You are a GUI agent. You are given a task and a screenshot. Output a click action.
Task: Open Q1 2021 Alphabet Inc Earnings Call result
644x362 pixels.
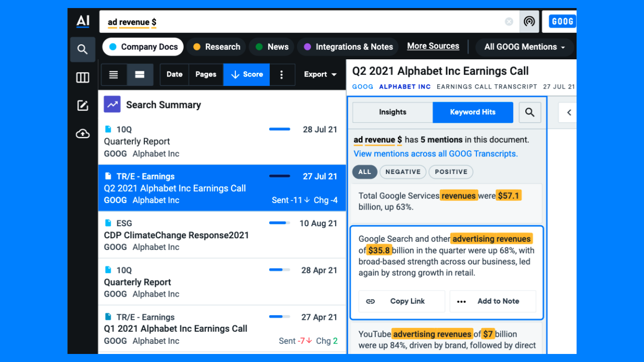tap(222, 329)
